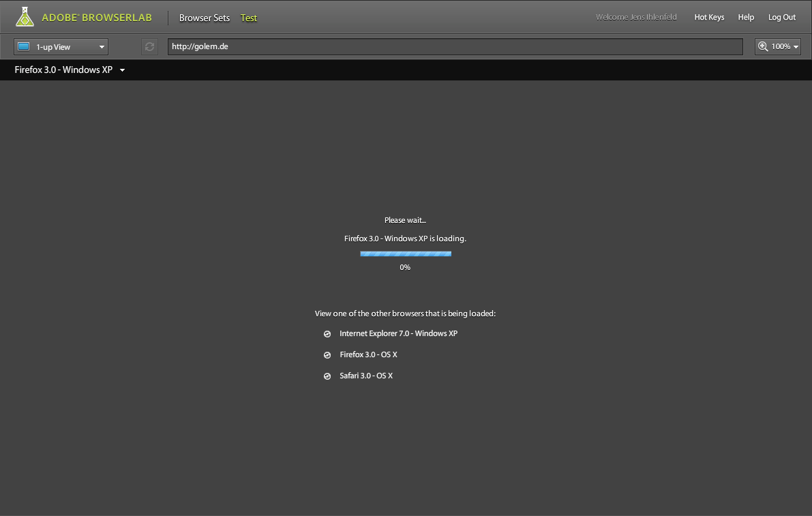Open the 100% zoom dropdown
The height and width of the screenshot is (516, 812).
click(x=778, y=46)
